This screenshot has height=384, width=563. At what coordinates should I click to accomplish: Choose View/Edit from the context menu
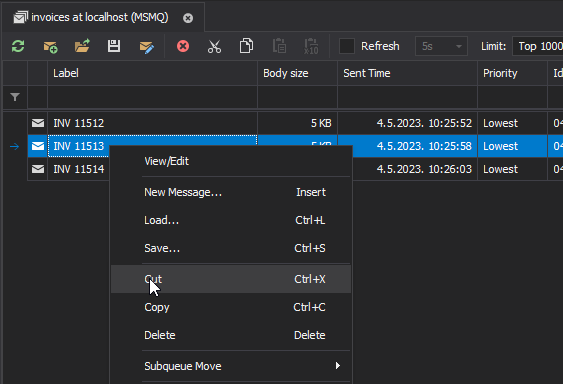pos(231,161)
